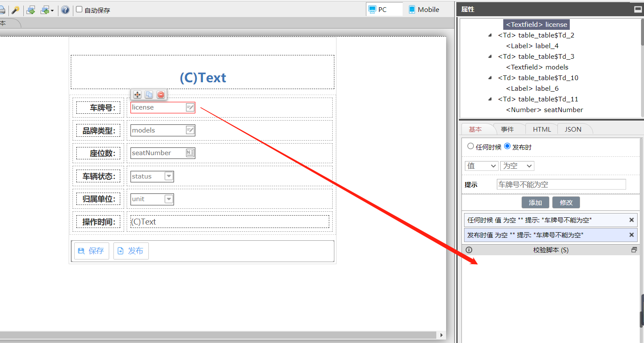Click the magic wand toolbar icon

(15, 10)
